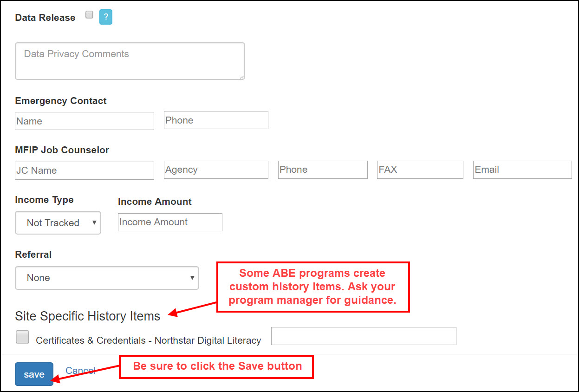Image resolution: width=579 pixels, height=392 pixels.
Task: Click the Emergency Contact Phone field
Action: [x=216, y=120]
